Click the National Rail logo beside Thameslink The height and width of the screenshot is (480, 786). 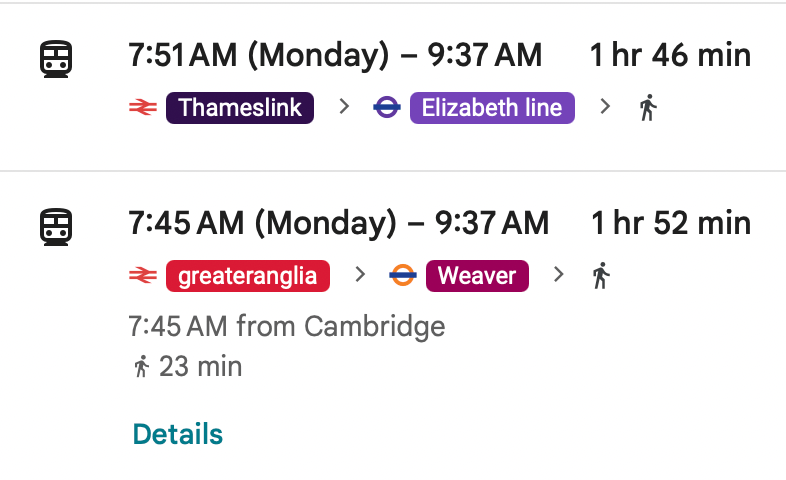(142, 108)
